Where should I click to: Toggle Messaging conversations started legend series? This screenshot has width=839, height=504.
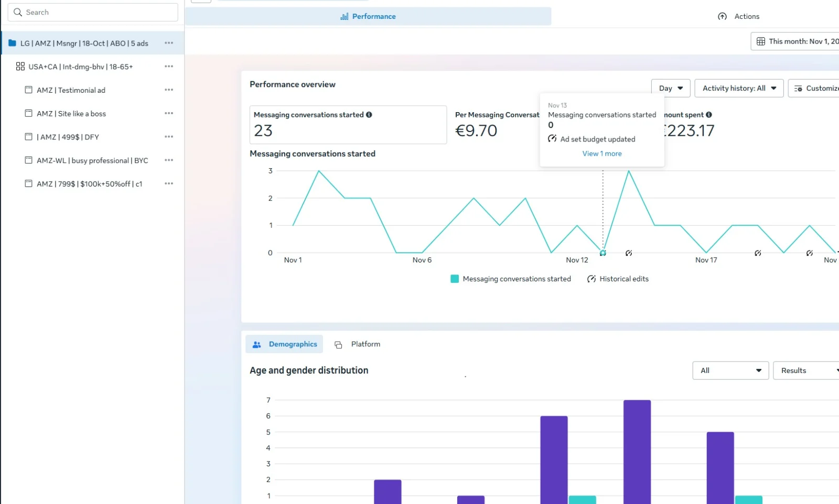tap(511, 279)
